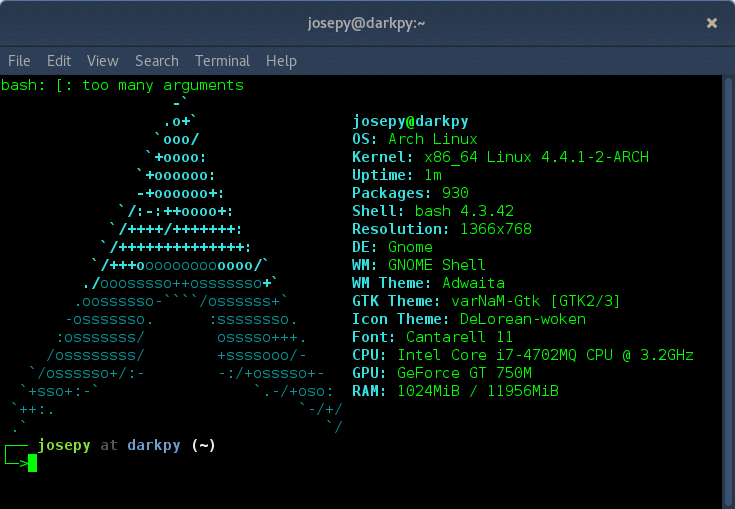Click the 'DE: Gnome' line
The image size is (735, 509).
[392, 247]
